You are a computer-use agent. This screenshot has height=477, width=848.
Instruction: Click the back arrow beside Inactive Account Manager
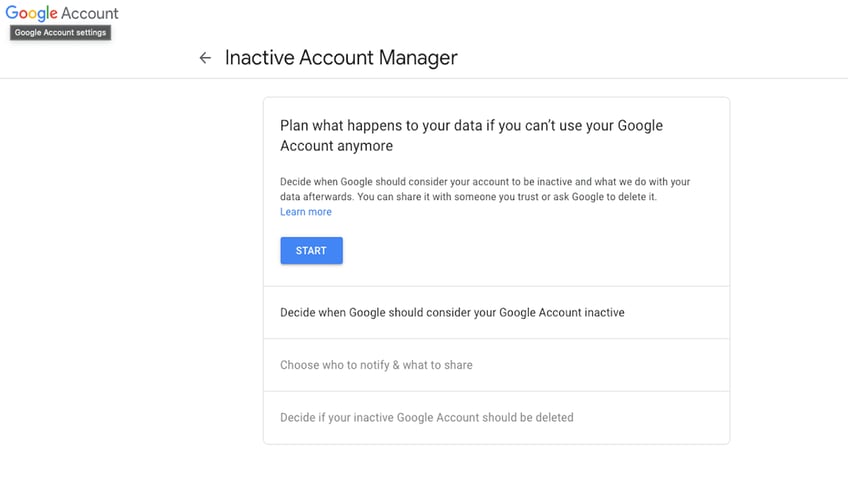point(205,58)
